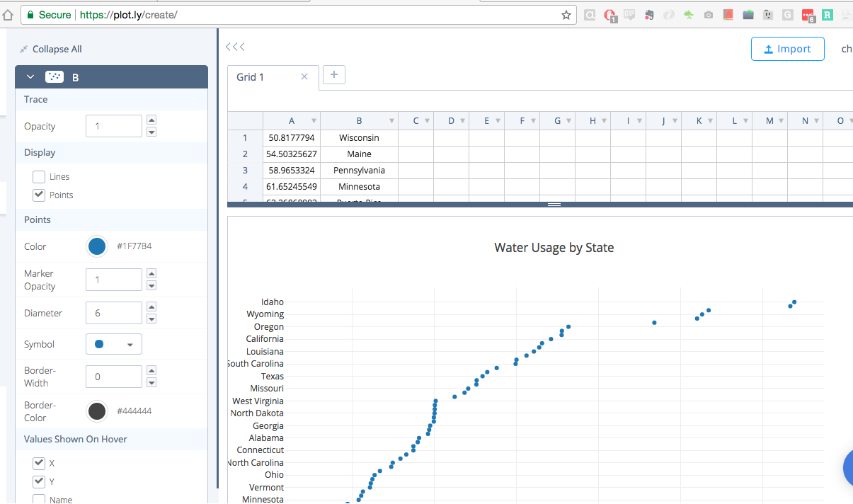Click the browser address bar URL
The height and width of the screenshot is (504, 853).
[129, 14]
